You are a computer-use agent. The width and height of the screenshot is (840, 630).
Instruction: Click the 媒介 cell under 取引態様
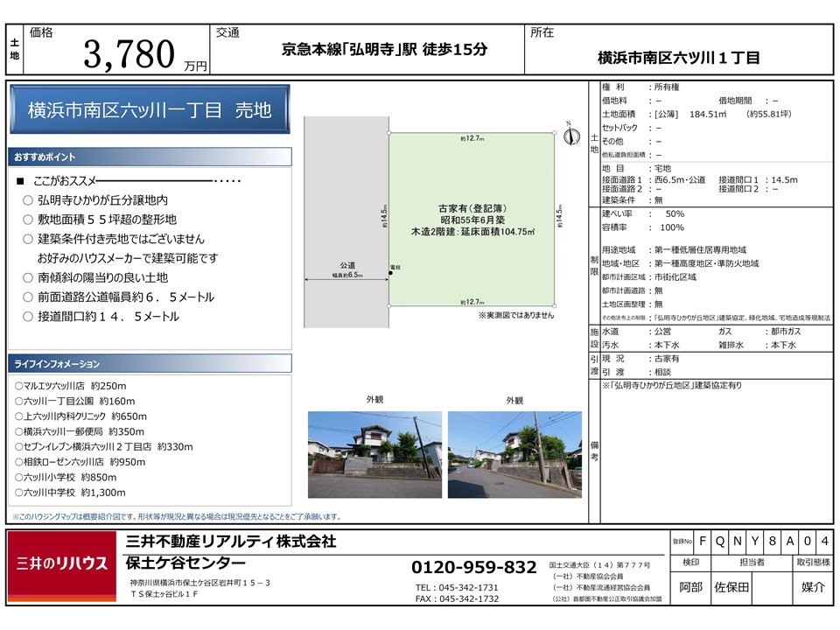pyautogui.click(x=812, y=587)
